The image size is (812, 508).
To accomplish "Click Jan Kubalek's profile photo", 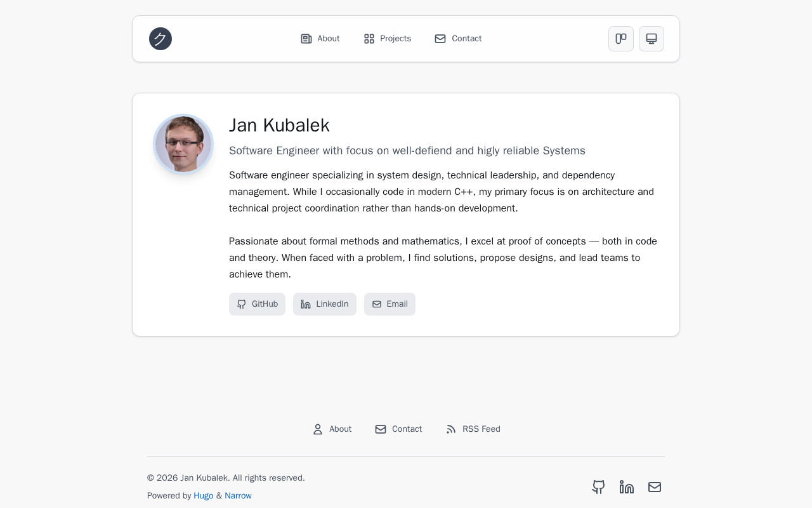I will pos(183,144).
